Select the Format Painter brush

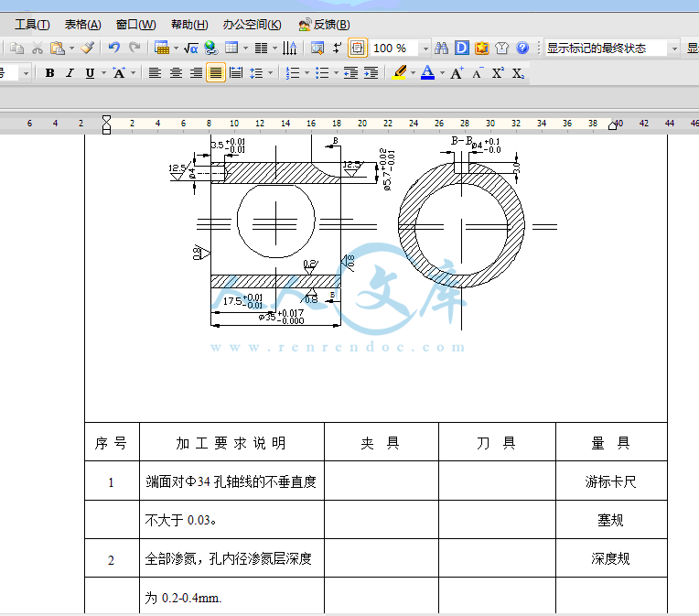(x=88, y=48)
